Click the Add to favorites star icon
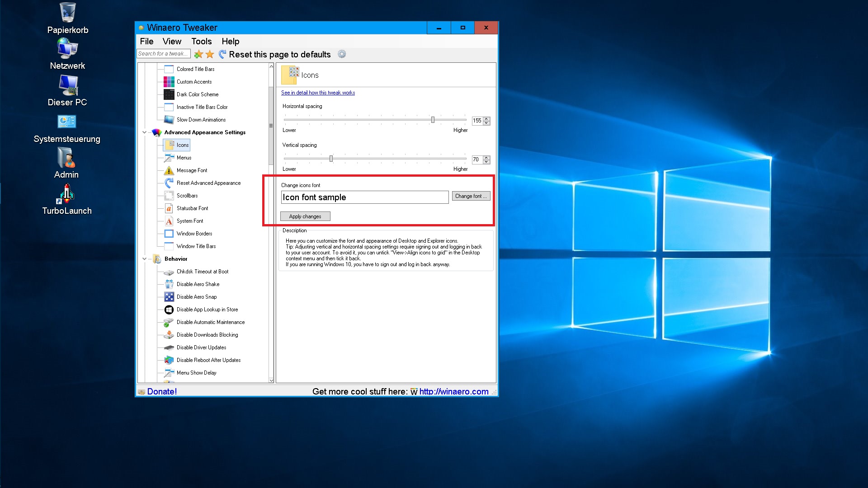868x488 pixels. [x=198, y=55]
